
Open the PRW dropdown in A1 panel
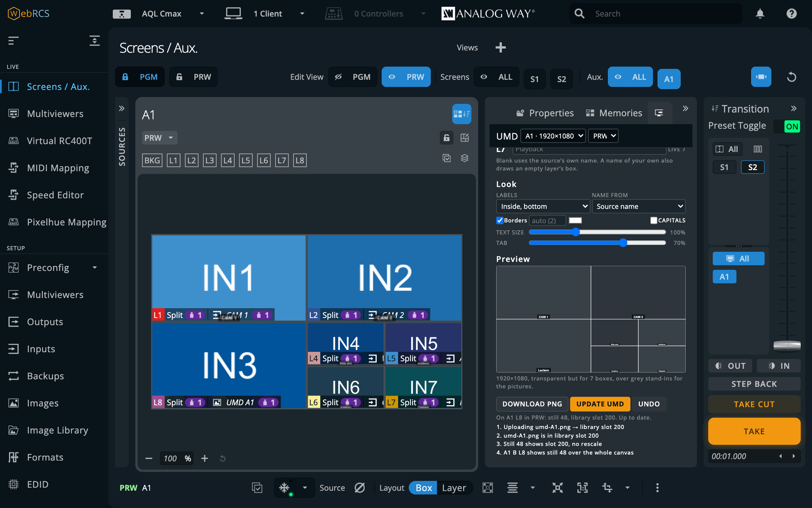tap(159, 138)
